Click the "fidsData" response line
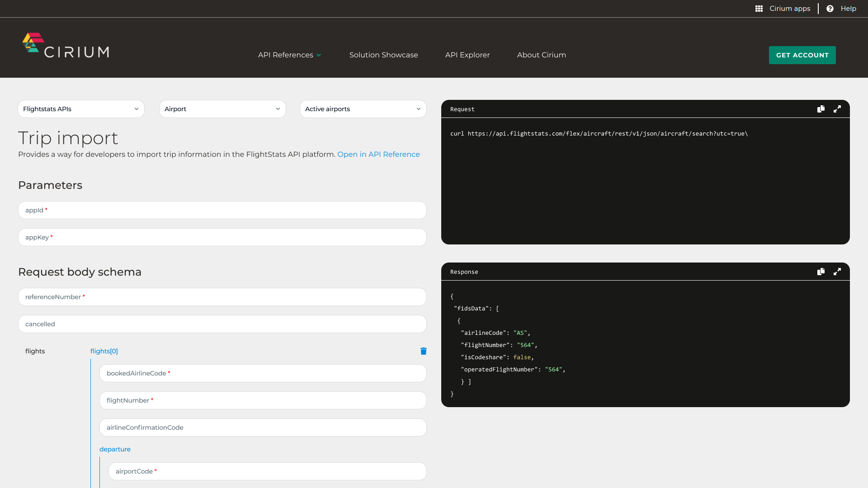The width and height of the screenshot is (868, 488). [x=476, y=309]
